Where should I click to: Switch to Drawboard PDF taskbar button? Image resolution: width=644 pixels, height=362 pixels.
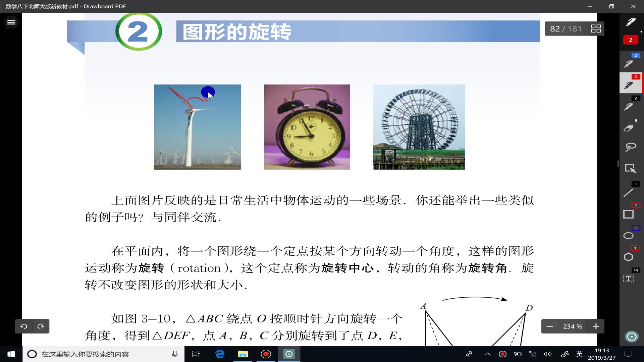(x=289, y=354)
